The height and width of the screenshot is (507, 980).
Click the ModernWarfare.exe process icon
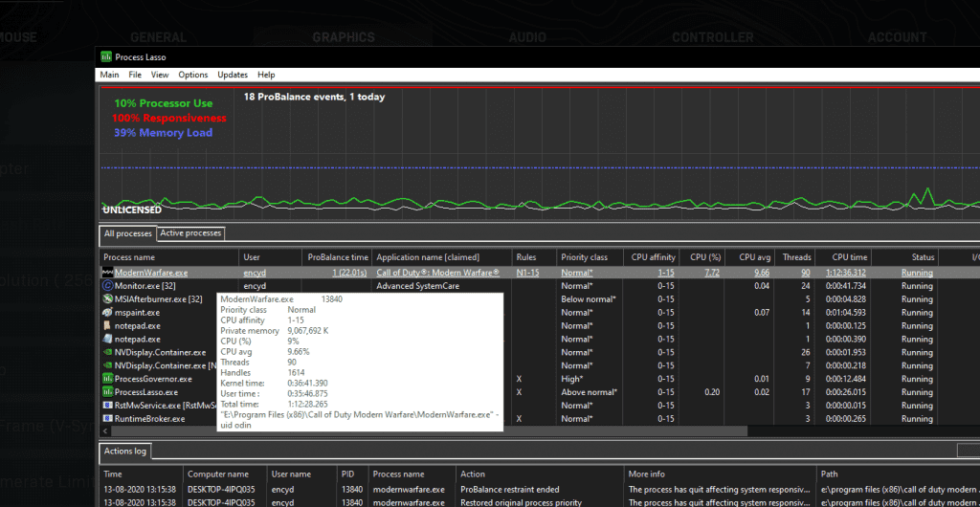pyautogui.click(x=107, y=273)
